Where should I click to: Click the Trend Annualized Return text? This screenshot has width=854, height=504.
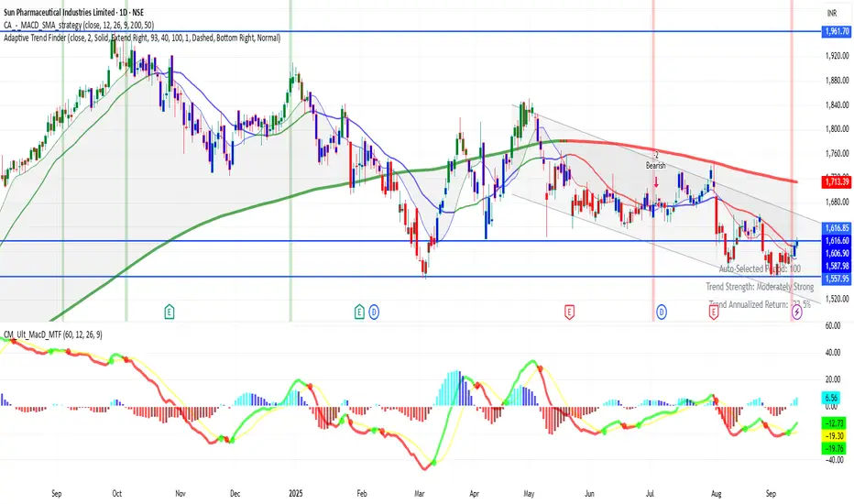point(760,304)
